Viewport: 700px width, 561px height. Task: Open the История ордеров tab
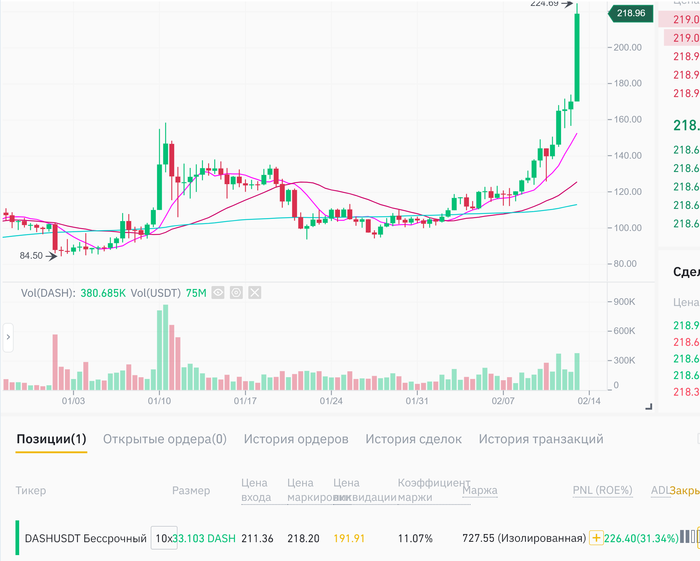[x=296, y=439]
